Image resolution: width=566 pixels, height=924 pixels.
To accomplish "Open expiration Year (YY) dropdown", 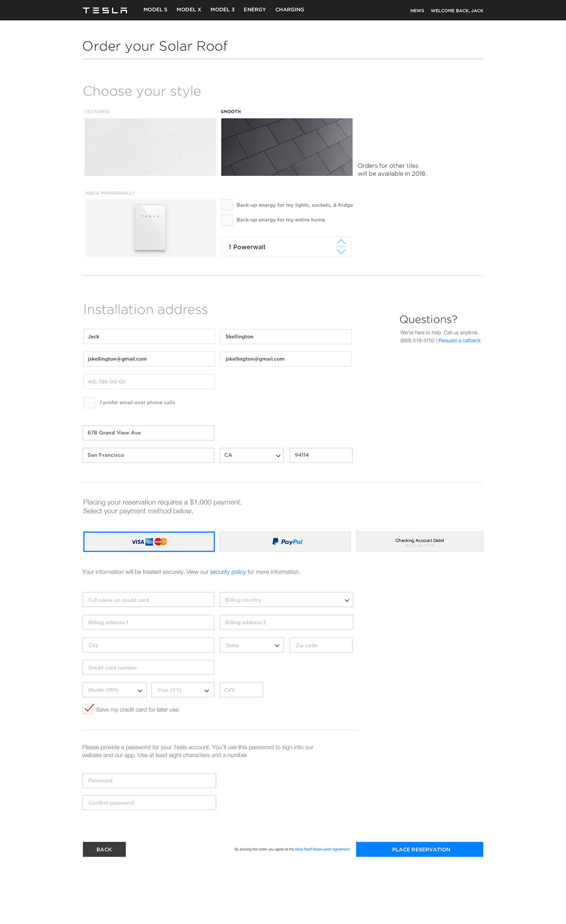I will 183,690.
